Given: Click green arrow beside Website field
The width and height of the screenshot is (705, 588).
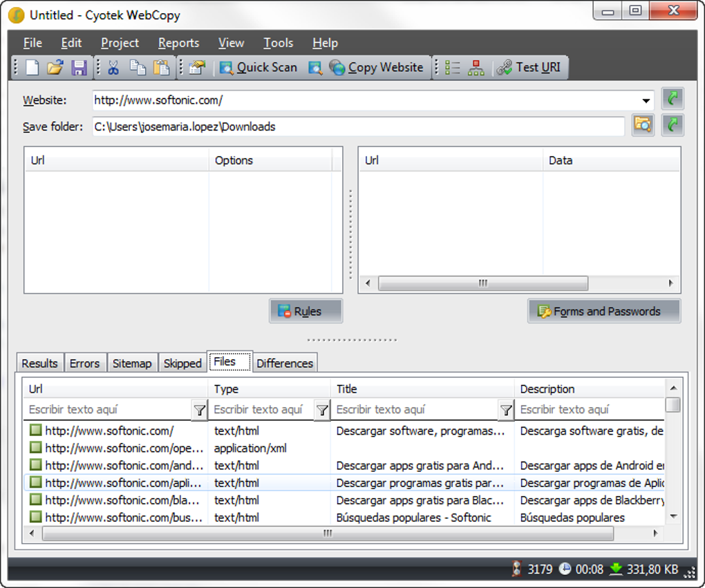Looking at the screenshot, I should 673,98.
